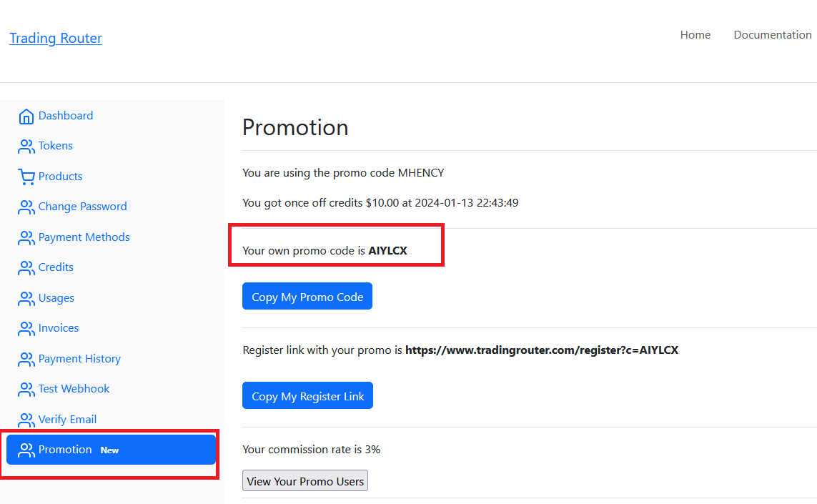Screen dimensions: 817x504
Task: Click the Test Webhook sidebar icon
Action: [26, 390]
